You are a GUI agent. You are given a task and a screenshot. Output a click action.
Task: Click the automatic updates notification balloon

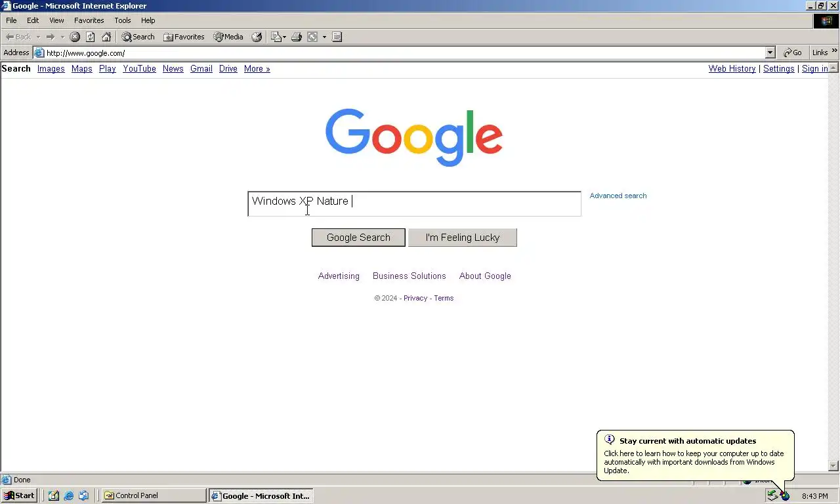click(x=695, y=456)
